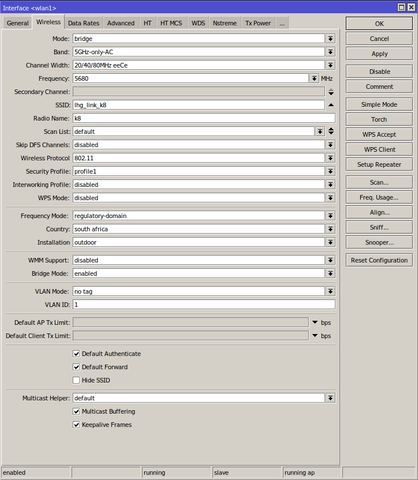Switch to Simple Mode
The height and width of the screenshot is (480, 418).
[x=379, y=104]
